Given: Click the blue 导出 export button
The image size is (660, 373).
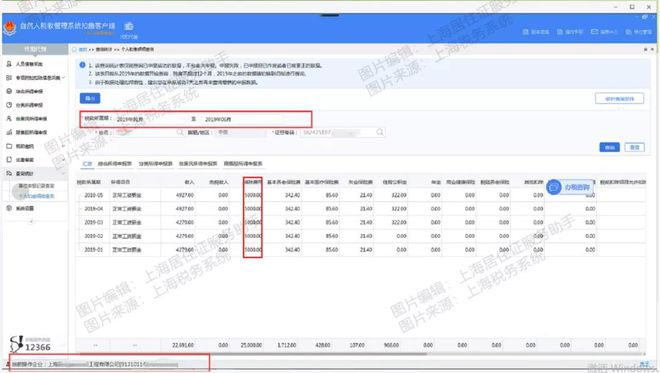Looking at the screenshot, I should coord(90,99).
